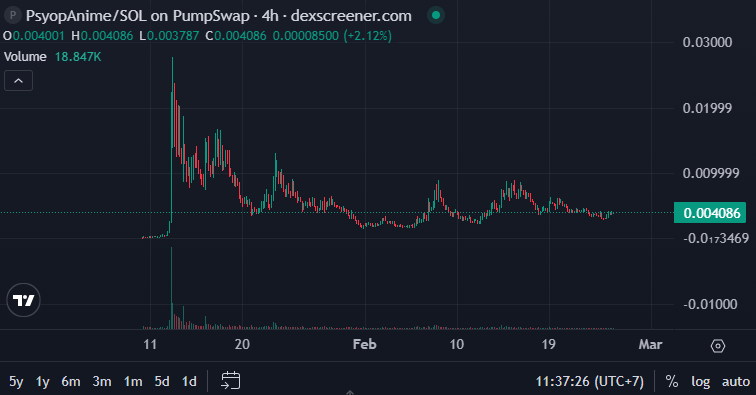The height and width of the screenshot is (395, 756).
Task: Open the go-to-date calendar icon
Action: (230, 381)
